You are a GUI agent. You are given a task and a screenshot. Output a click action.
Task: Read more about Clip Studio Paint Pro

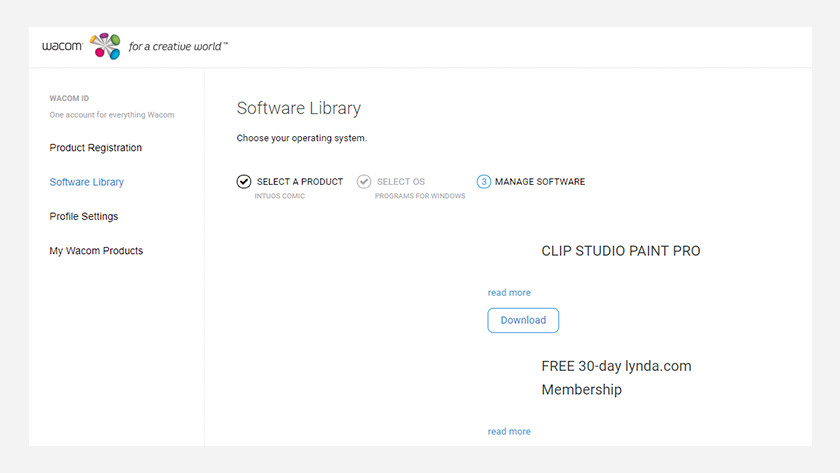tap(509, 293)
